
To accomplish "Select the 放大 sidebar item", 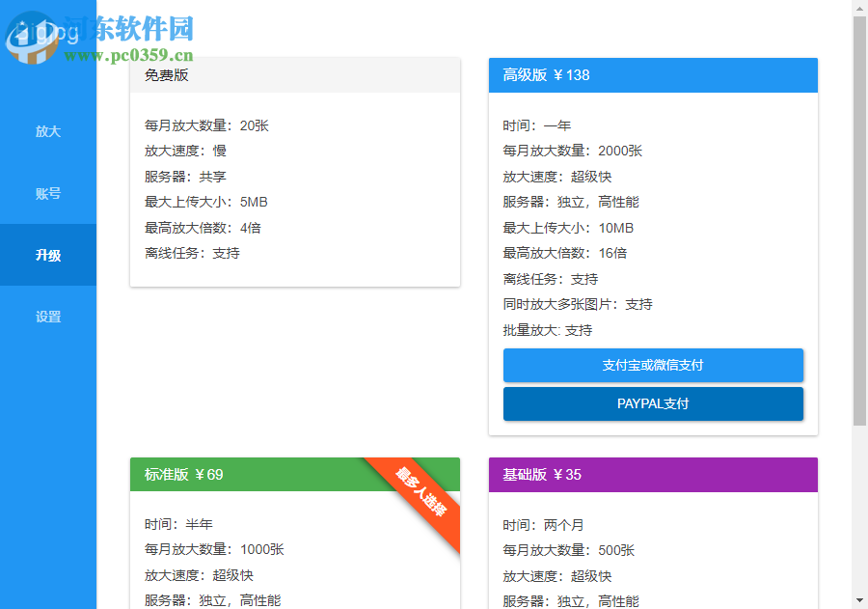I will [48, 131].
